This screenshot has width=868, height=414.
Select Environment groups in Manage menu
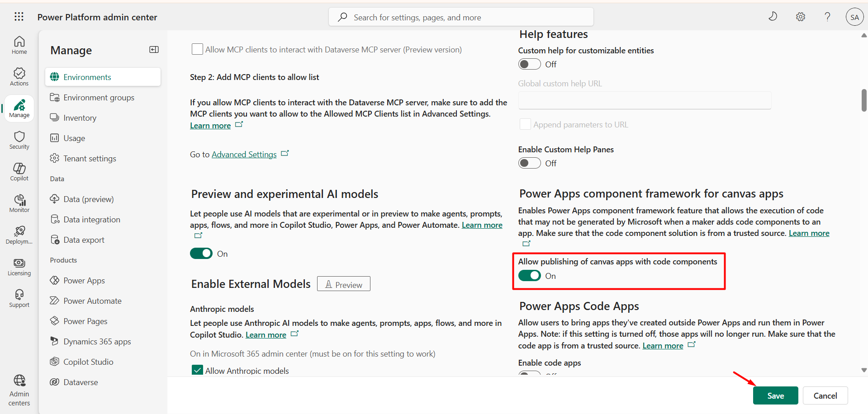point(99,98)
